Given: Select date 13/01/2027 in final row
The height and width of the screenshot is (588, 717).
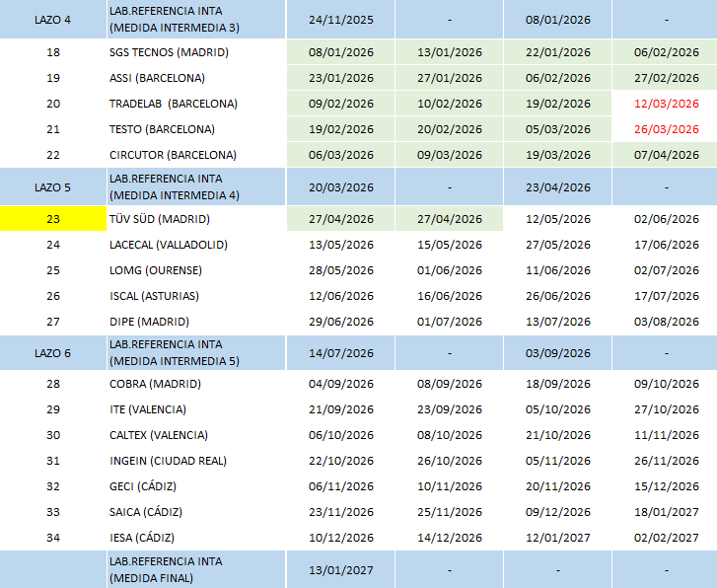Looking at the screenshot, I should click(x=341, y=570).
